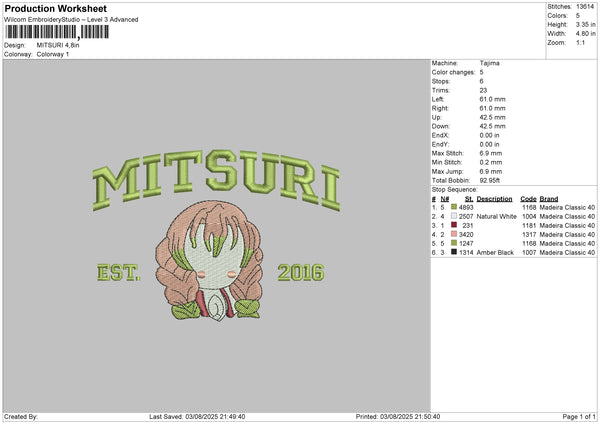Click stitch count '3420' in row 4
The image size is (600, 424).
click(x=466, y=235)
